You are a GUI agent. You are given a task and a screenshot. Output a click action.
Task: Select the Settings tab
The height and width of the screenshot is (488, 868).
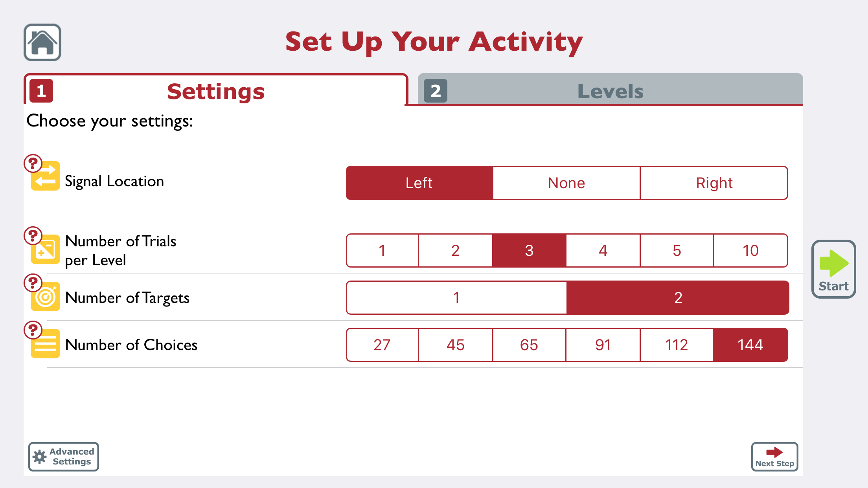point(215,91)
